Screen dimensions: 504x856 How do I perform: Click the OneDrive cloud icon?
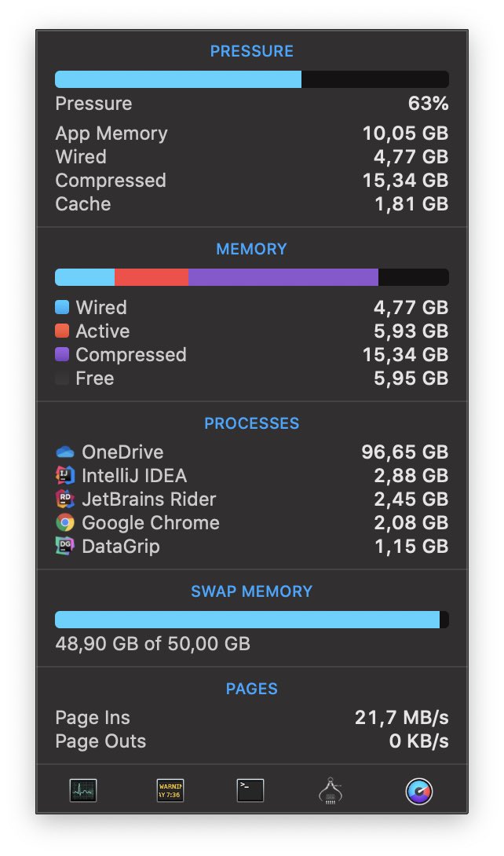click(64, 452)
